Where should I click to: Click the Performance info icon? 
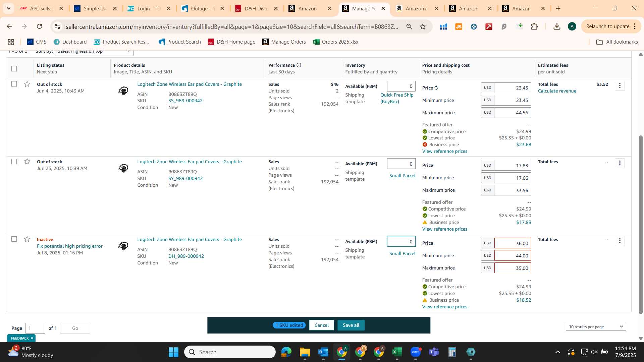[299, 65]
